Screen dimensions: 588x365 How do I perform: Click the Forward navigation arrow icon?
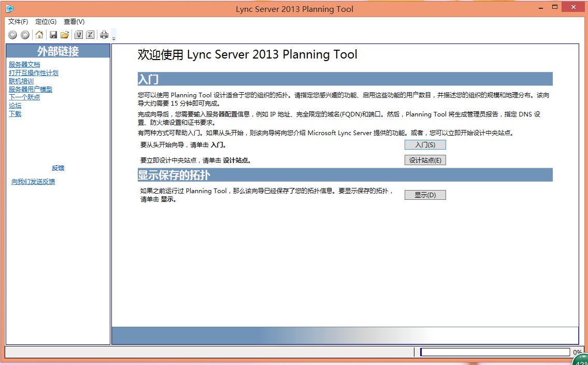pyautogui.click(x=25, y=35)
